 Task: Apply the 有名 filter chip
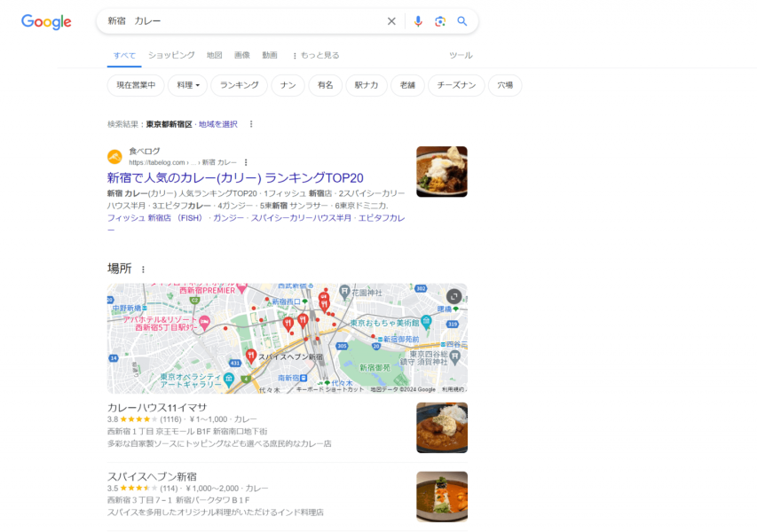click(x=326, y=85)
